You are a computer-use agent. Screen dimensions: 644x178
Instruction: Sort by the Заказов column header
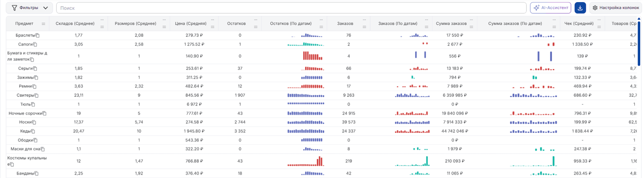point(345,24)
